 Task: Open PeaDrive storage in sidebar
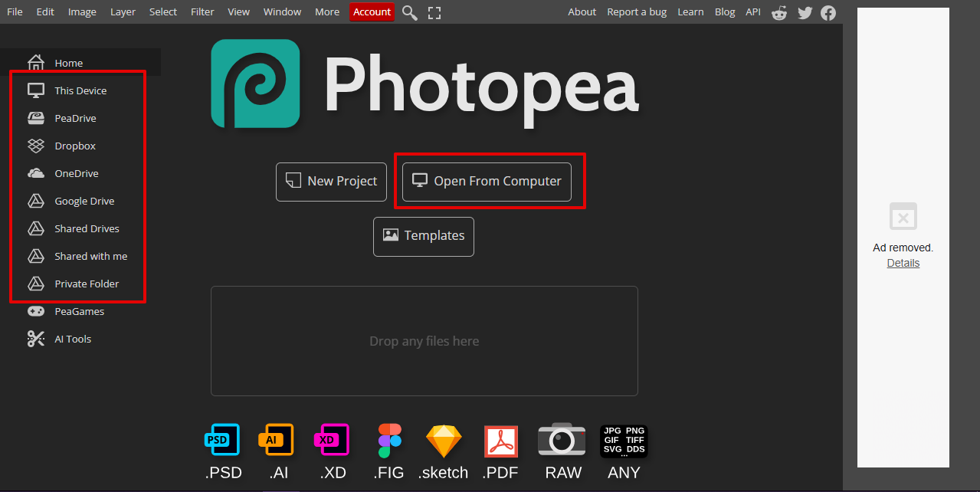pyautogui.click(x=80, y=118)
